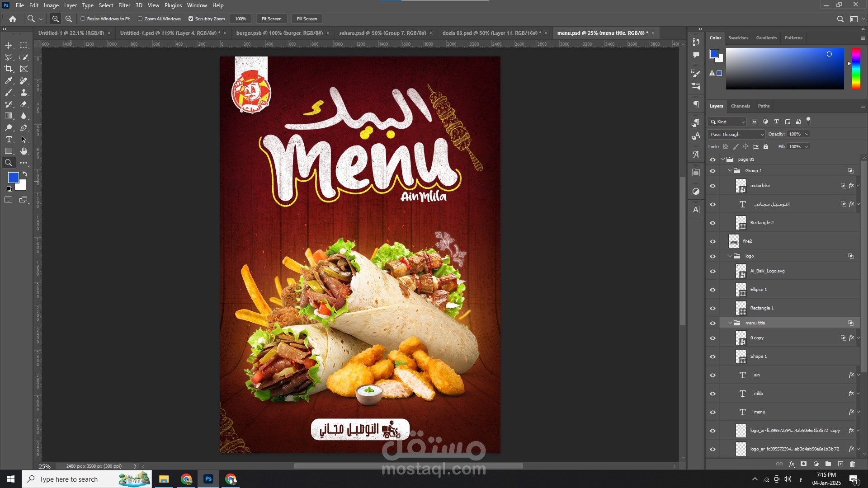
Task: Open the Plugins menu
Action: click(173, 5)
